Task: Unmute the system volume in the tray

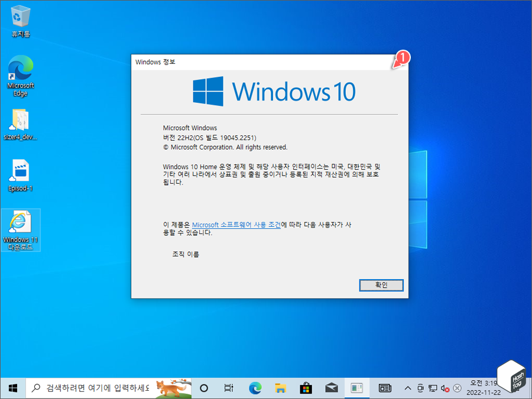Action: pos(444,388)
